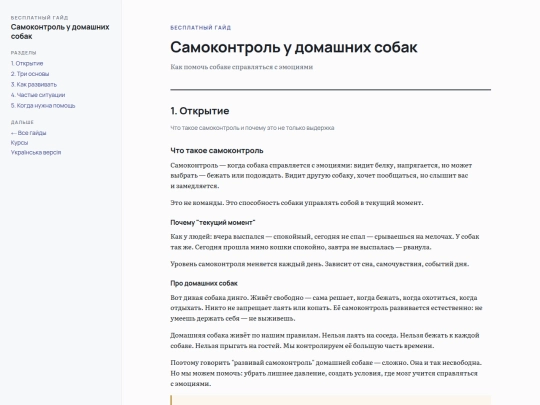The image size is (540, 405).
Task: Click the "РАЗДЕЛЫ" sidebar label
Action: [x=23, y=53]
